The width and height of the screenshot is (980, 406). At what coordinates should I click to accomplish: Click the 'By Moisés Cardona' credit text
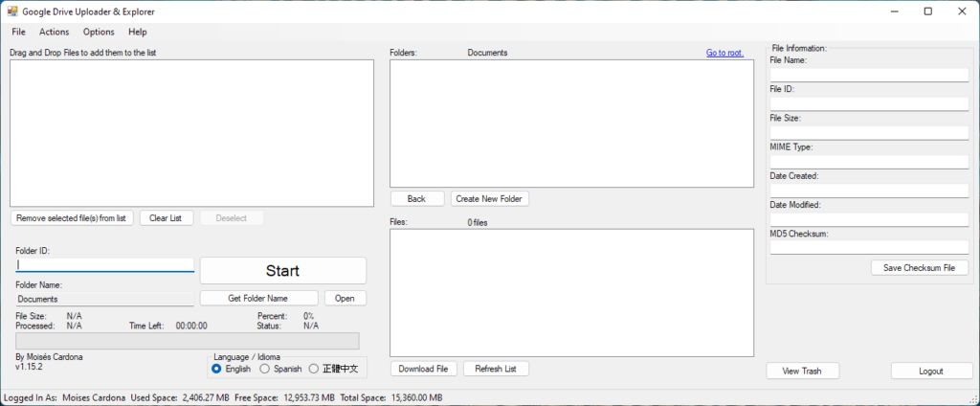50,357
